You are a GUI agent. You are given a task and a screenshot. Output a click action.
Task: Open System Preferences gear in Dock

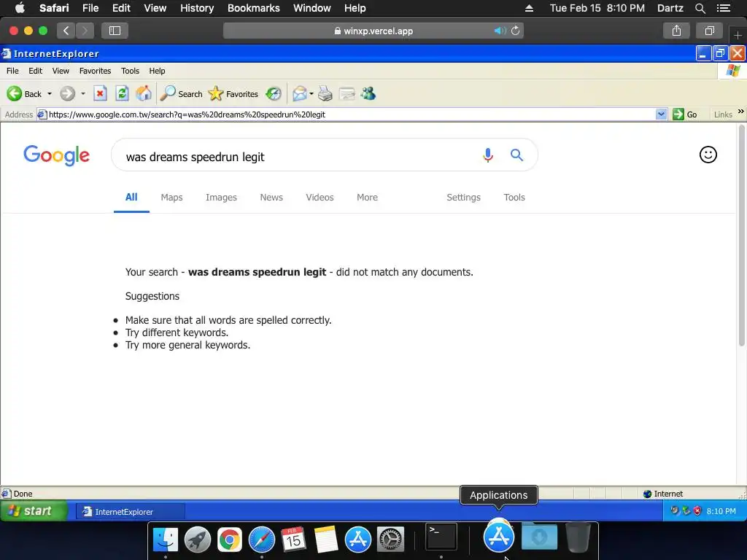390,540
